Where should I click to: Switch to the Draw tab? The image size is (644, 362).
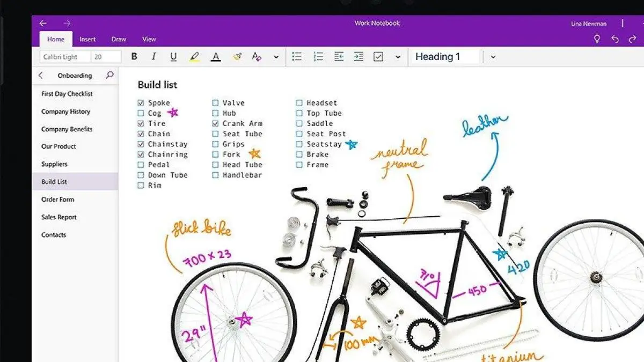[119, 39]
